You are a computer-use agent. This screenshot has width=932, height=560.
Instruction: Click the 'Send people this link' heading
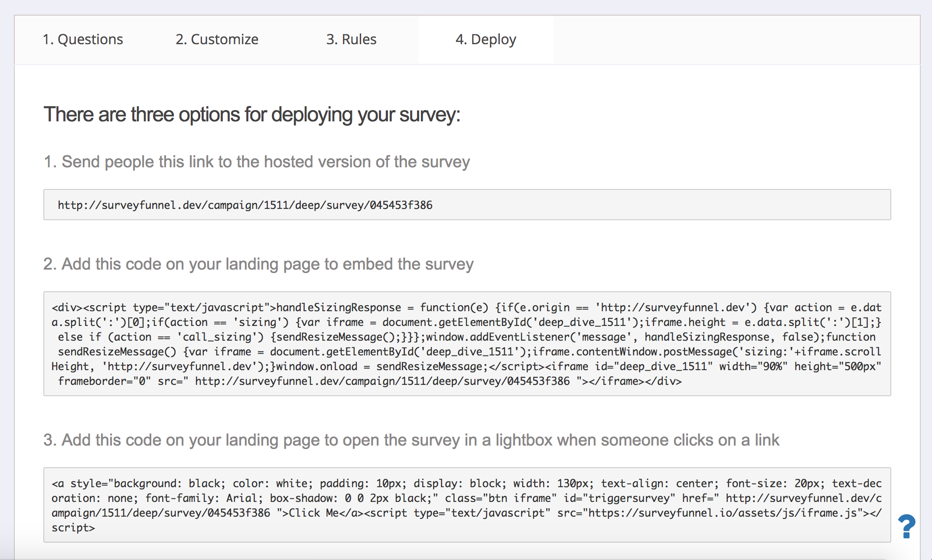(257, 162)
